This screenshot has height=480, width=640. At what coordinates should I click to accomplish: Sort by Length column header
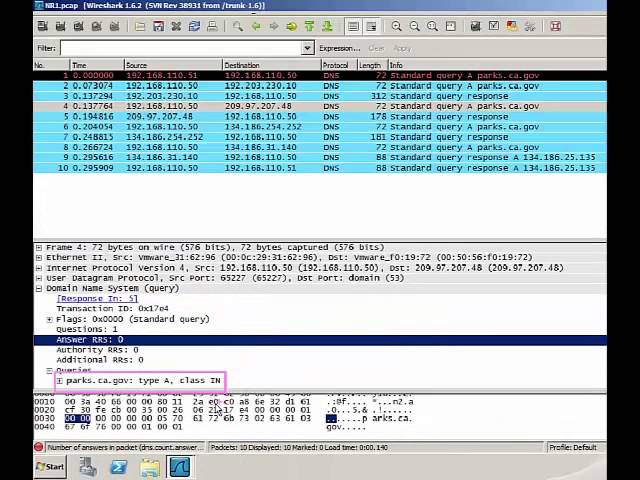click(372, 65)
